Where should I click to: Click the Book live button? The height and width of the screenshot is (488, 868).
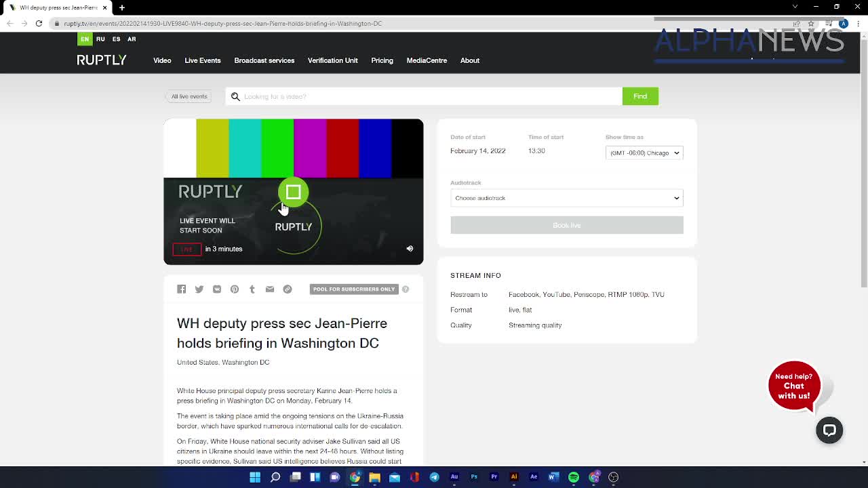point(567,225)
